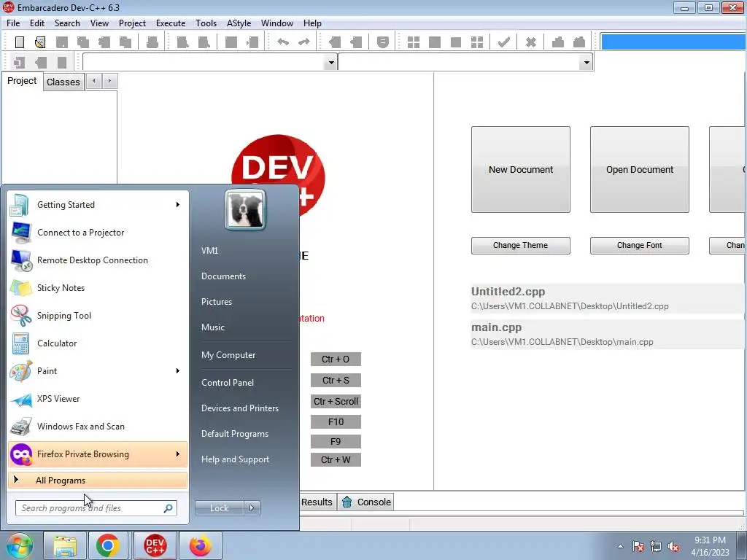Screen dimensions: 747x560
Task: Click the Save toolbar icon
Action: pos(62,42)
